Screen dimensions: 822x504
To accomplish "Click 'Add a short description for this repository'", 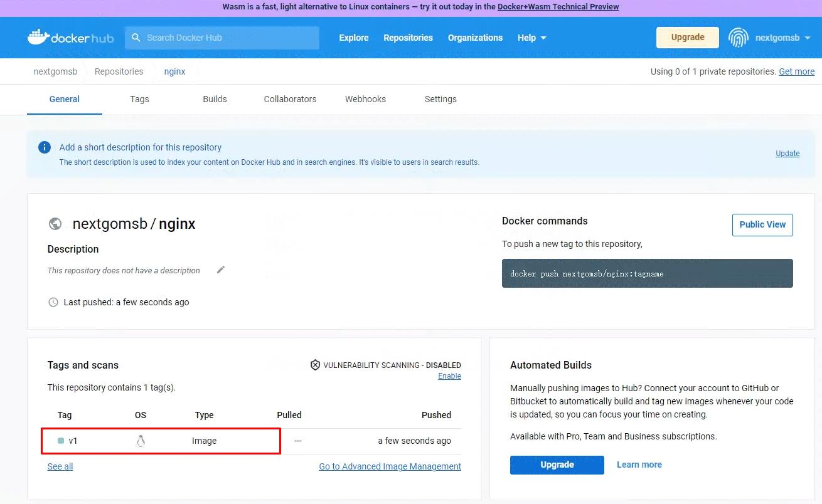I will point(141,147).
